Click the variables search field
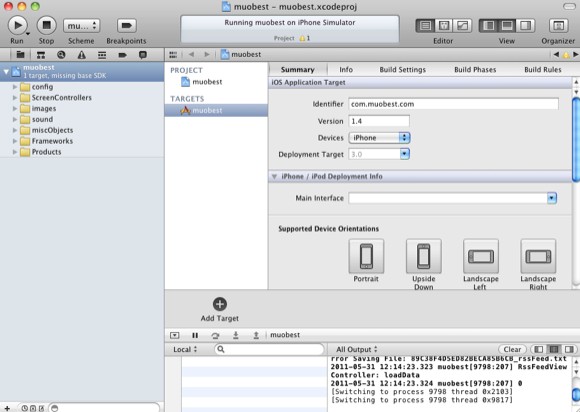 269,349
